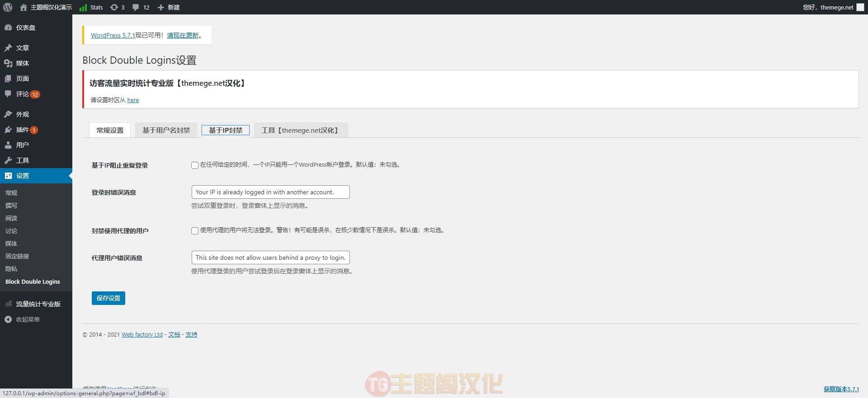Open the comments bubble icon in admin bar
Screen dimensions: 868x398
(x=136, y=8)
